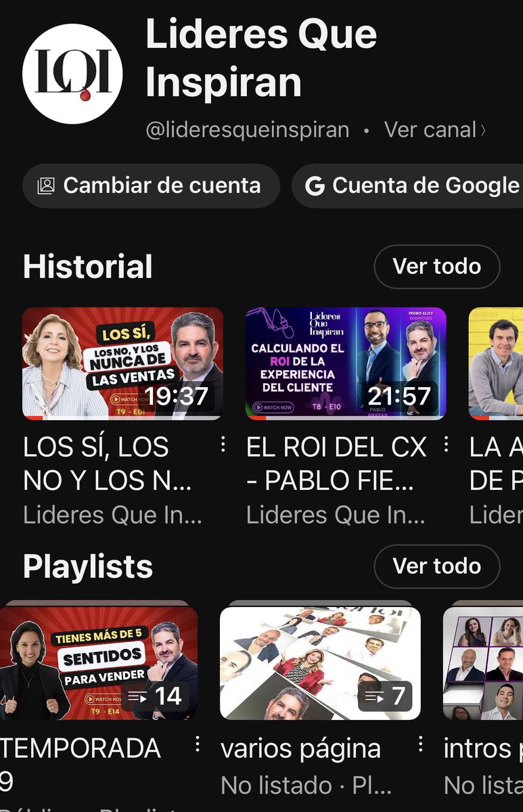Image resolution: width=523 pixels, height=812 pixels.
Task: Open the Ver canal link
Action: click(435, 129)
